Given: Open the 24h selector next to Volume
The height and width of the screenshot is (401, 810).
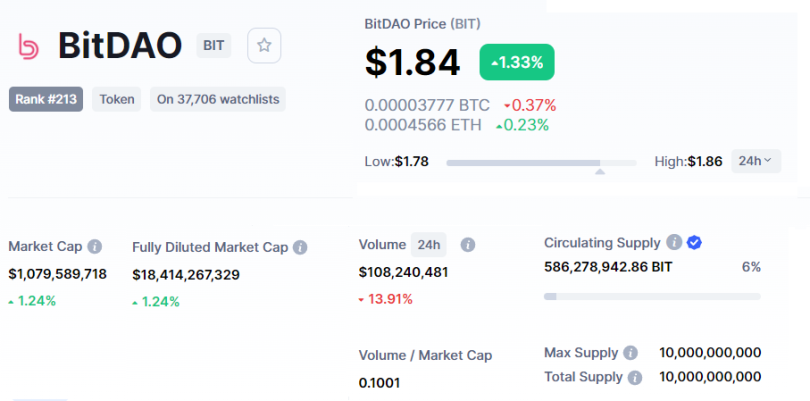Looking at the screenshot, I should point(428,245).
